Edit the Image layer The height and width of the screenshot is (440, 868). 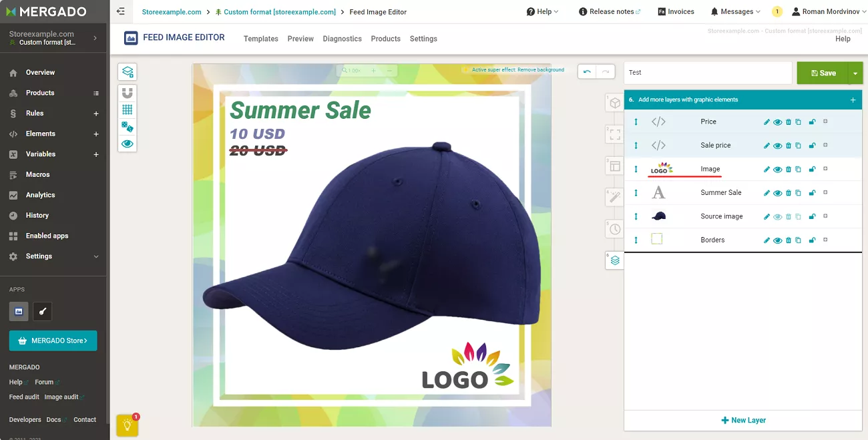(767, 170)
